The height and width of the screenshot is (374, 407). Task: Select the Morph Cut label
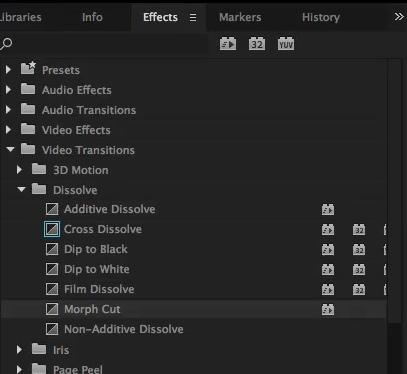point(92,309)
